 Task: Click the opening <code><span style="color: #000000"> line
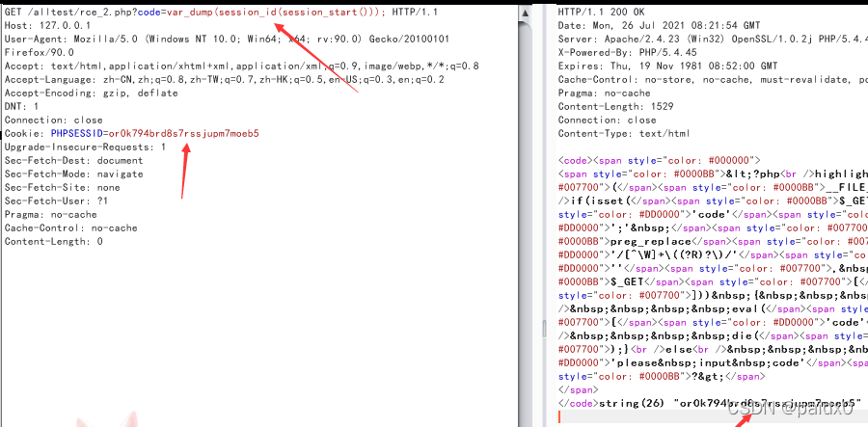click(661, 160)
